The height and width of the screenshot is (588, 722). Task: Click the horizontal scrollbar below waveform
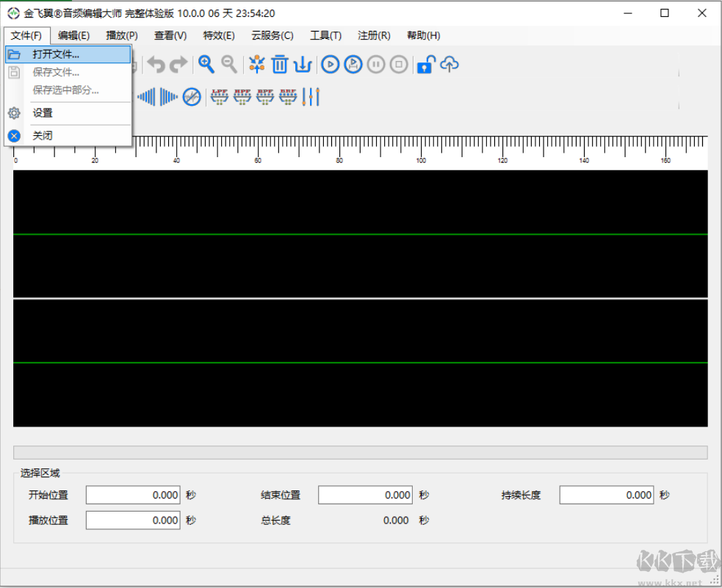(360, 452)
